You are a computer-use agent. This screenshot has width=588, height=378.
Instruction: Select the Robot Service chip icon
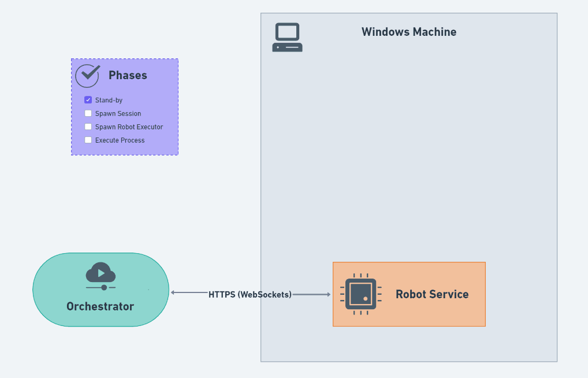(362, 294)
